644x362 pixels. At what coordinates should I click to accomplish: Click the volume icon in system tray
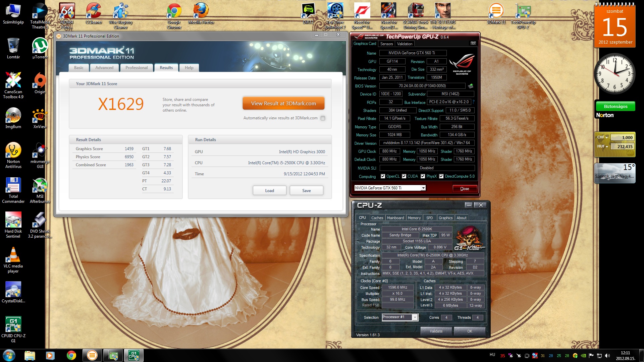tap(607, 356)
